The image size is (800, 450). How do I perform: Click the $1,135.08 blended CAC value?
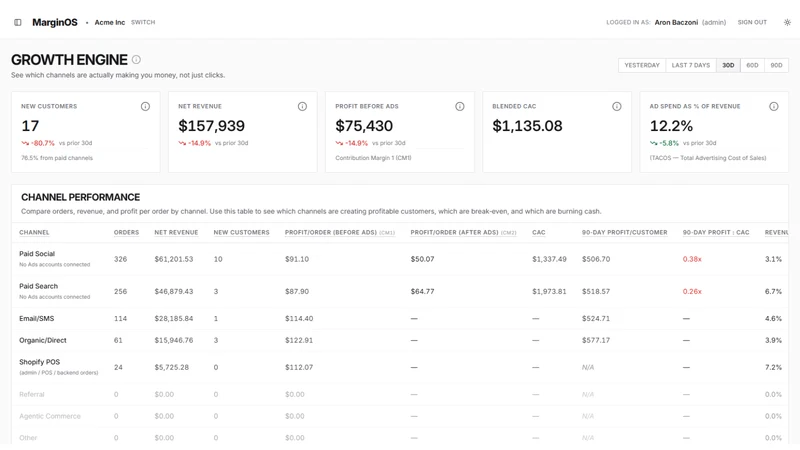[527, 126]
